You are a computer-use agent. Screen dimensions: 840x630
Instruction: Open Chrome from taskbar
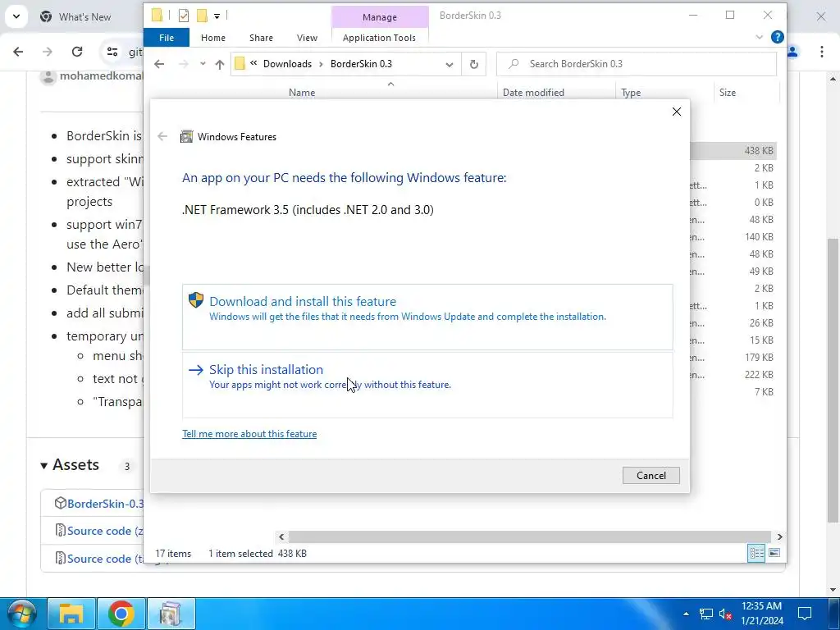point(121,614)
